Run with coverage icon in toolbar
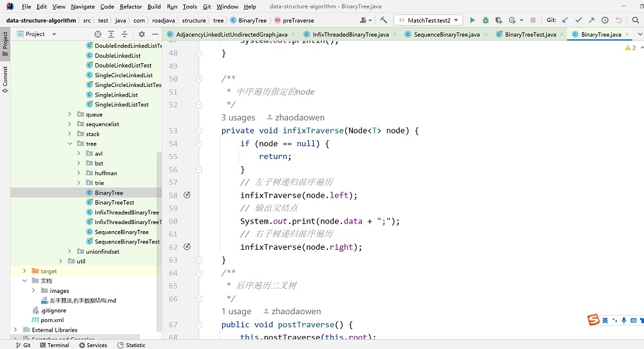This screenshot has width=644, height=349. pos(498,20)
